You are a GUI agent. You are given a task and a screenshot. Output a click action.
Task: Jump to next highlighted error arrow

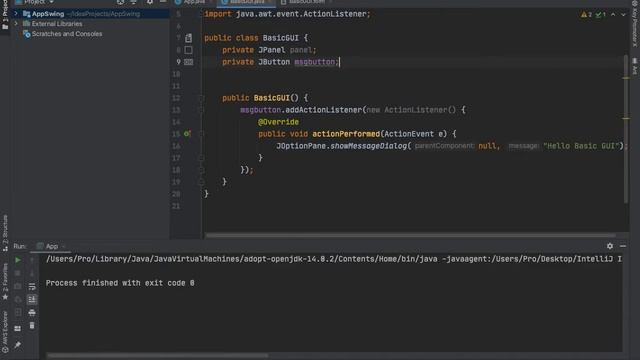click(x=623, y=14)
